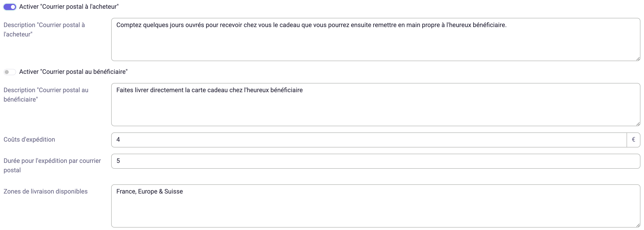Disable the "Courrier postal à l'acheteur" toggle
The height and width of the screenshot is (230, 644).
tap(10, 7)
